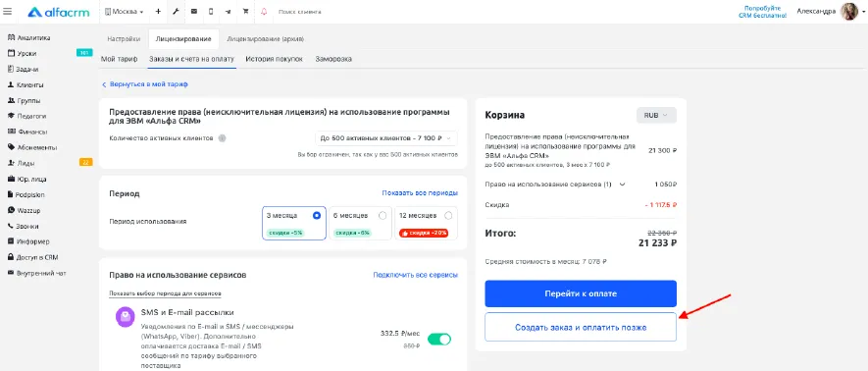Image resolution: width=868 pixels, height=371 pixels.
Task: Click Создать заказ и оплатить позже
Action: pos(581,327)
